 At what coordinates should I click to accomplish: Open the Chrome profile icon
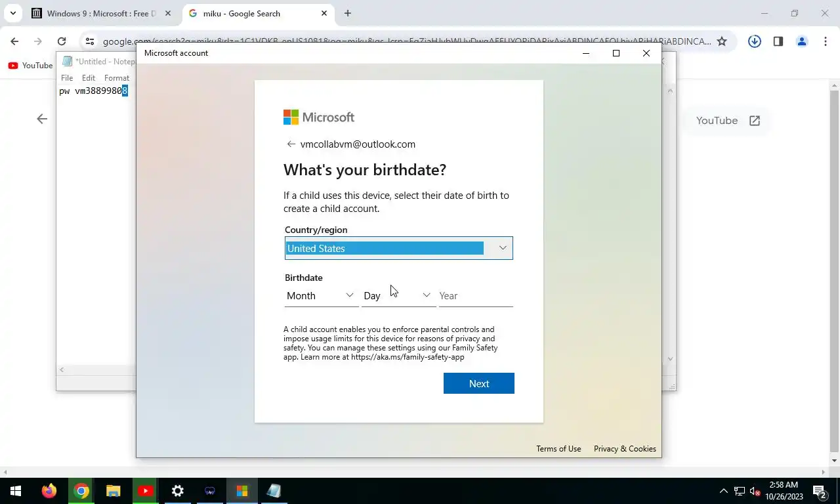tap(802, 41)
